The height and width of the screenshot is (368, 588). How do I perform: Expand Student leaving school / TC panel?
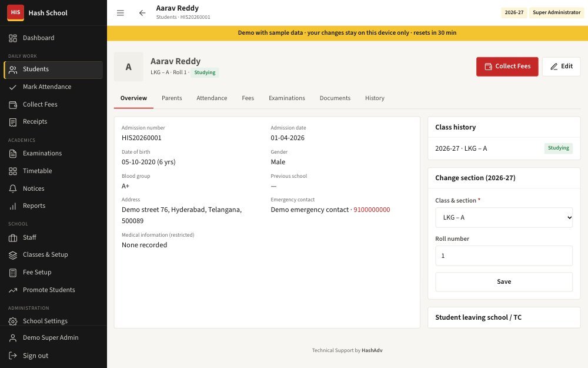(504, 317)
